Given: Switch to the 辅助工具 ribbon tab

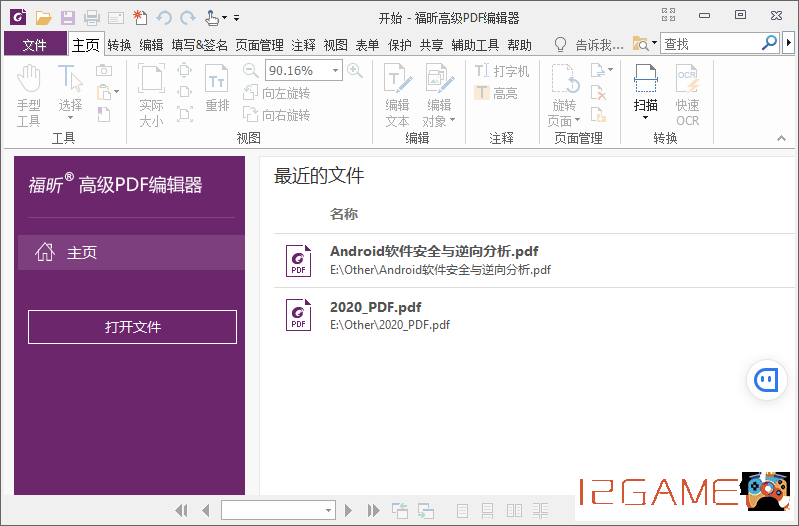Looking at the screenshot, I should (475, 45).
